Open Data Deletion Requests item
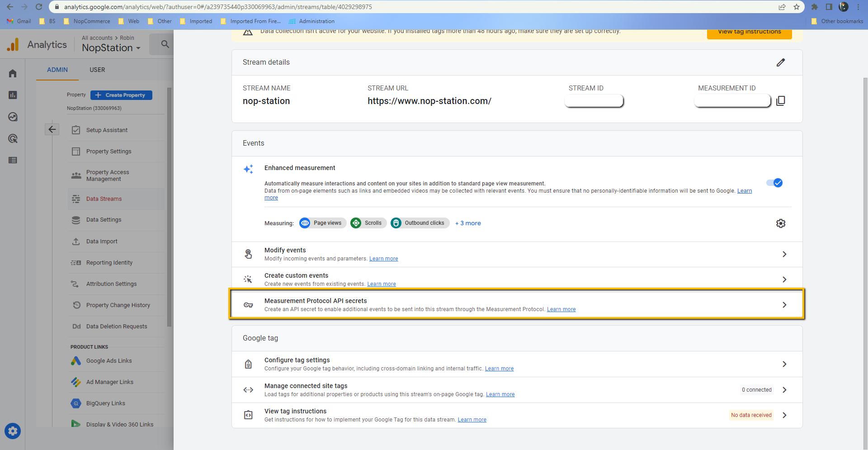Viewport: 868px width, 450px height. (117, 327)
